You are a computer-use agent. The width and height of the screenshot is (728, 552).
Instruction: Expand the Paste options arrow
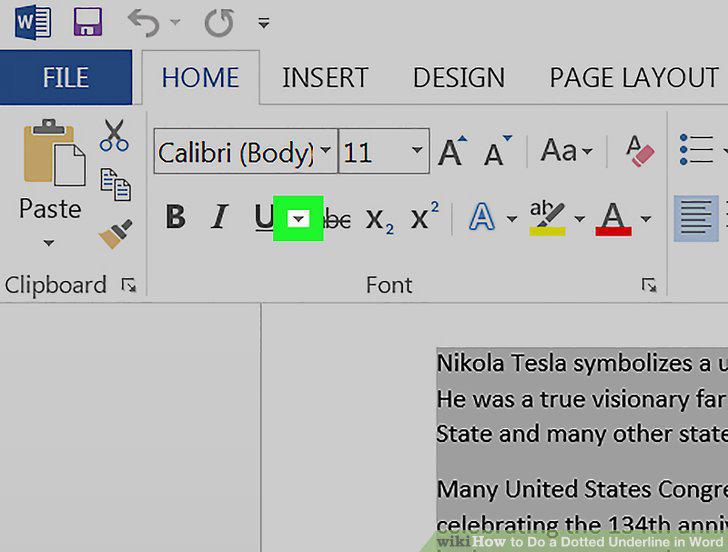click(49, 243)
